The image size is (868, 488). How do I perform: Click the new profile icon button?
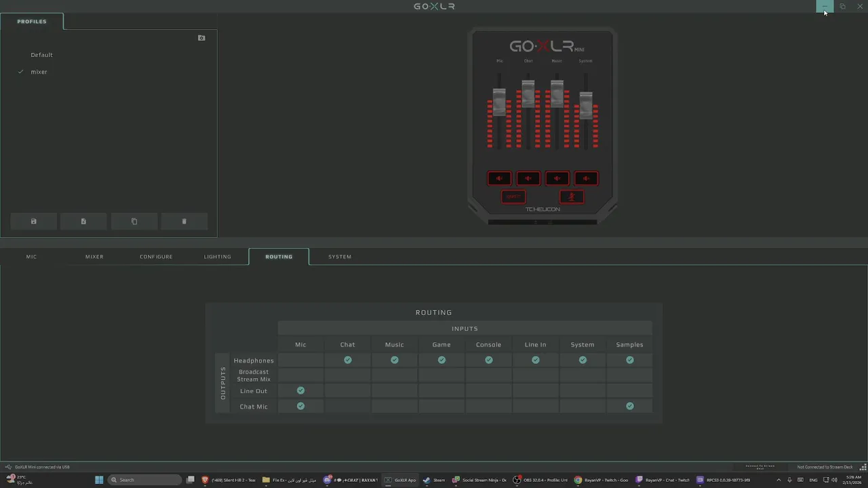tap(83, 222)
